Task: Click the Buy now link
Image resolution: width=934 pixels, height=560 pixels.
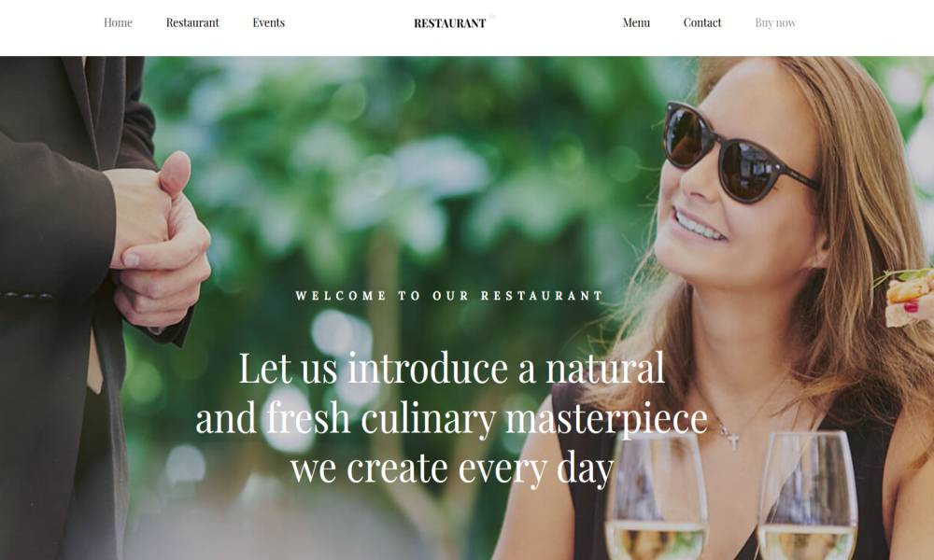Action: pyautogui.click(x=775, y=22)
